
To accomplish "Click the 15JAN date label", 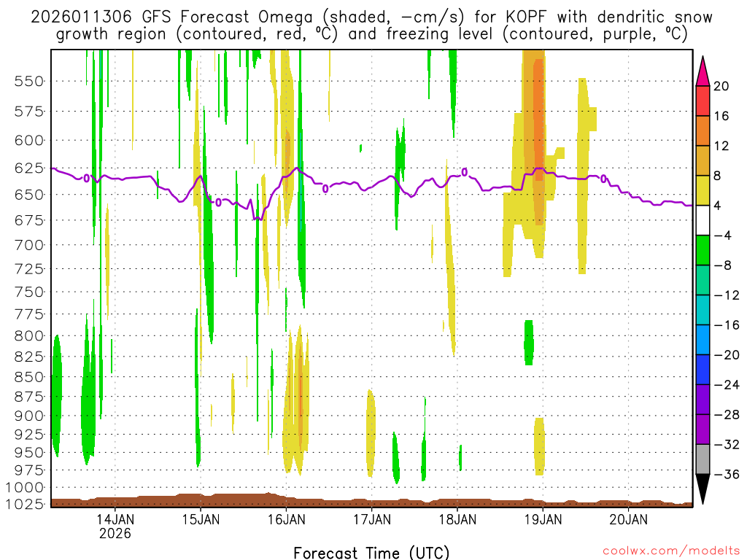I will pos(201,519).
